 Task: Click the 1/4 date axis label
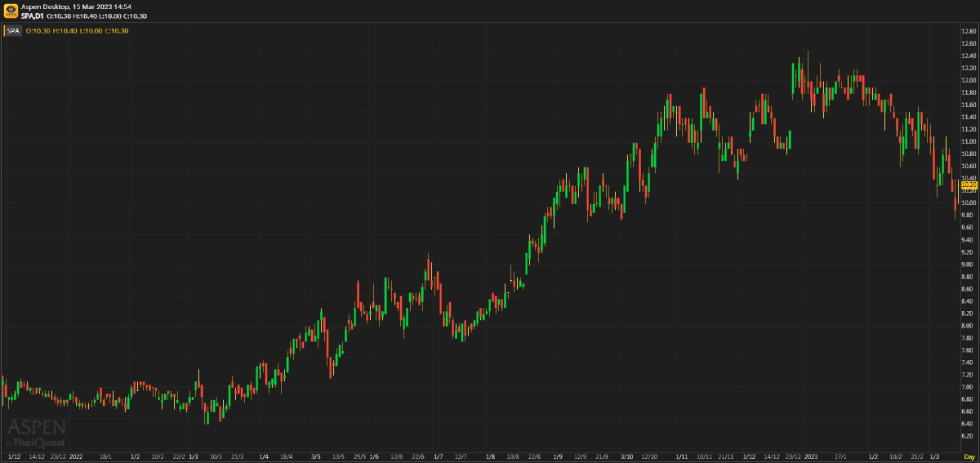point(264,456)
